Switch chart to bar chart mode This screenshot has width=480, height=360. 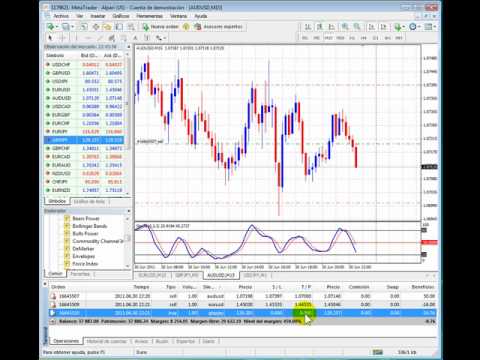click(308, 27)
